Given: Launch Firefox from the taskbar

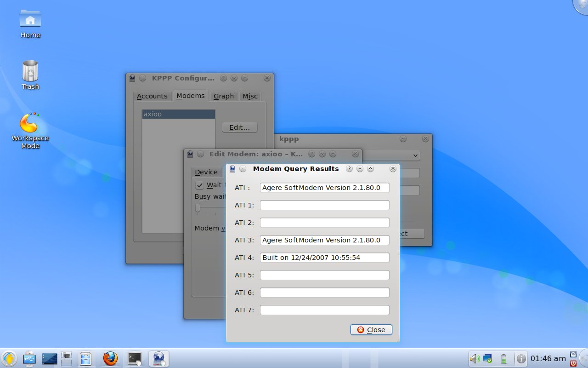Looking at the screenshot, I should point(110,358).
